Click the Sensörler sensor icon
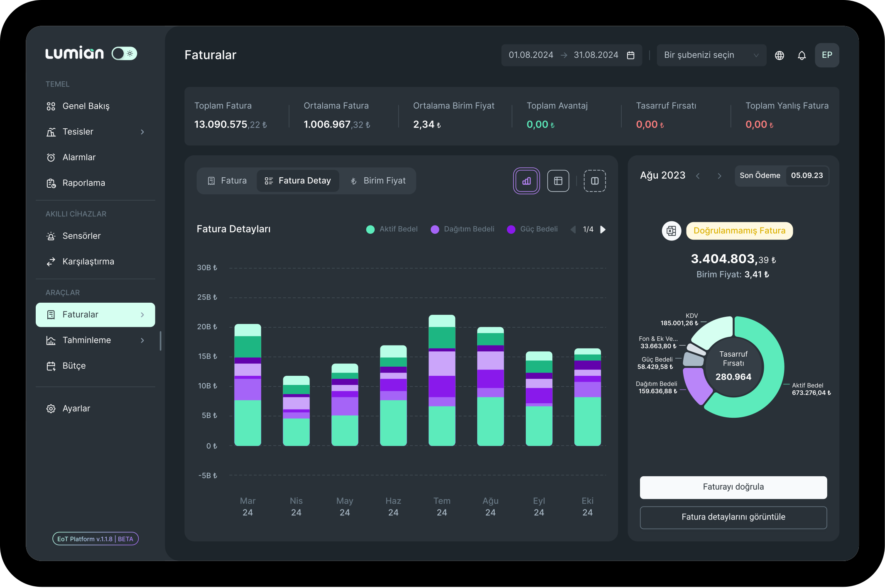This screenshot has width=885, height=588. pyautogui.click(x=51, y=236)
